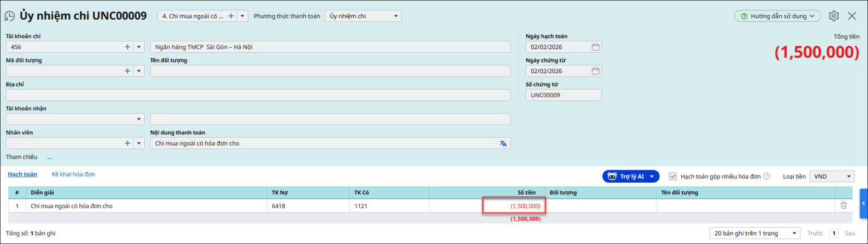The height and width of the screenshot is (244, 868).
Task: Expand Phương thức thanh toán dropdown
Action: (x=395, y=16)
